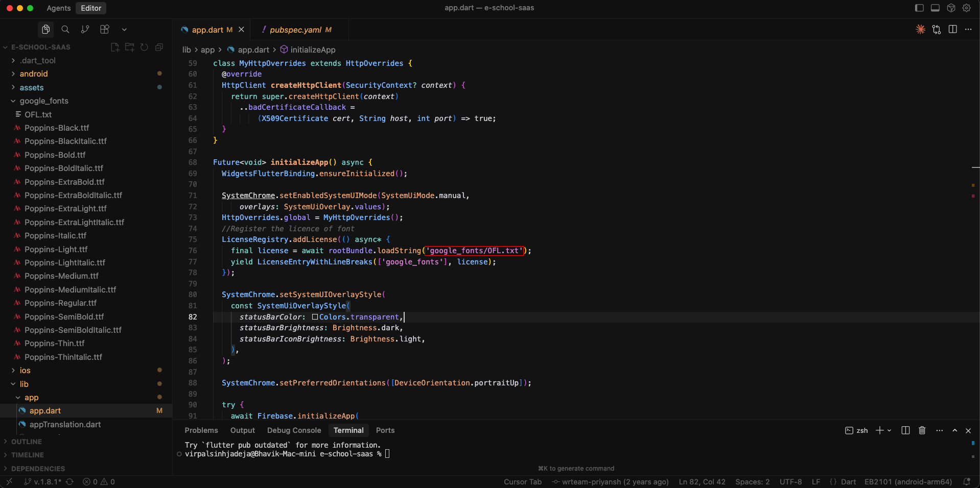Open the Problems panel
980x488 pixels.
[x=201, y=430]
